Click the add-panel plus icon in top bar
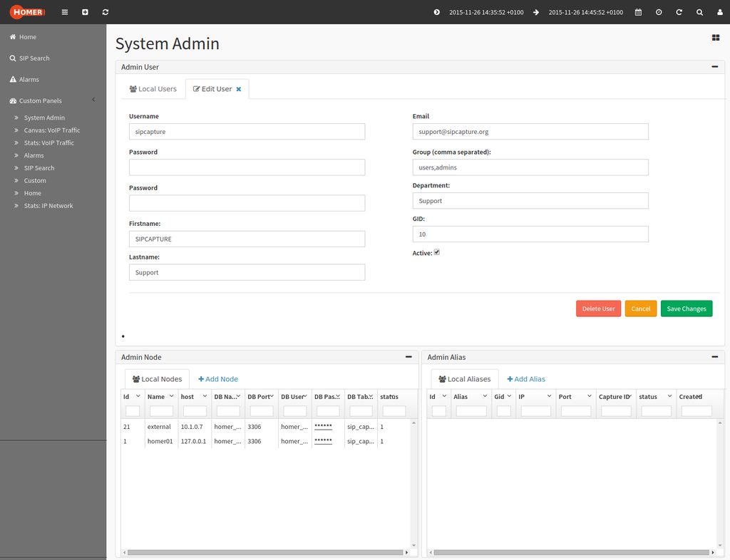730x560 pixels. coord(86,12)
